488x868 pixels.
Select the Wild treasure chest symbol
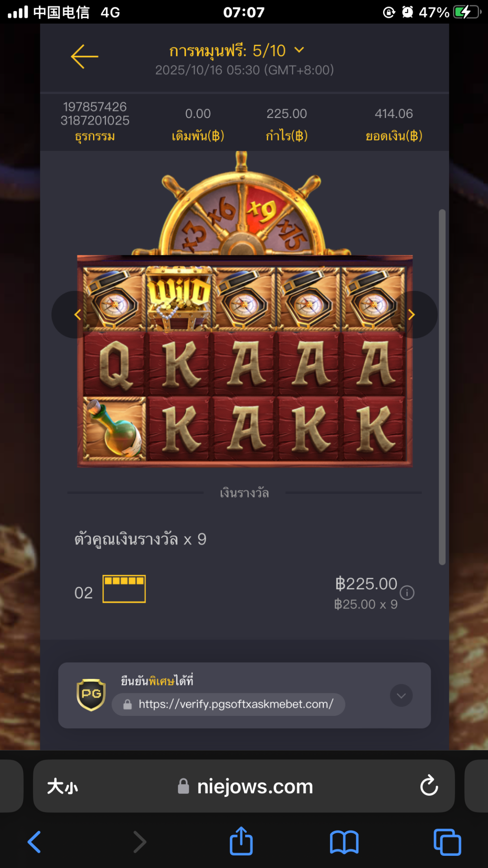(179, 298)
